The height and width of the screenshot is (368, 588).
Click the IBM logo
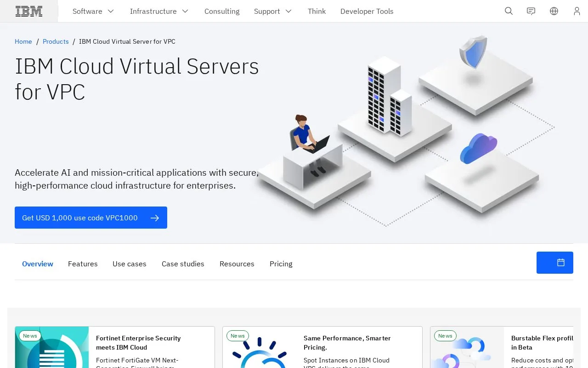click(29, 11)
